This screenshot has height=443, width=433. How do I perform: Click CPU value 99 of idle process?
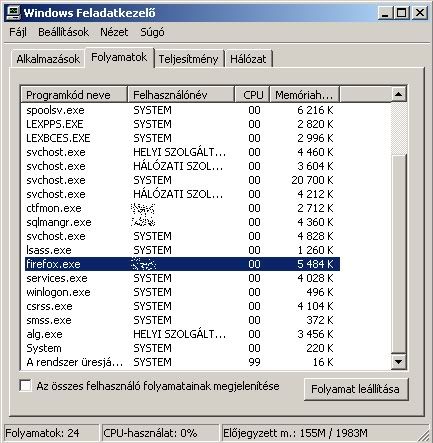[254, 362]
